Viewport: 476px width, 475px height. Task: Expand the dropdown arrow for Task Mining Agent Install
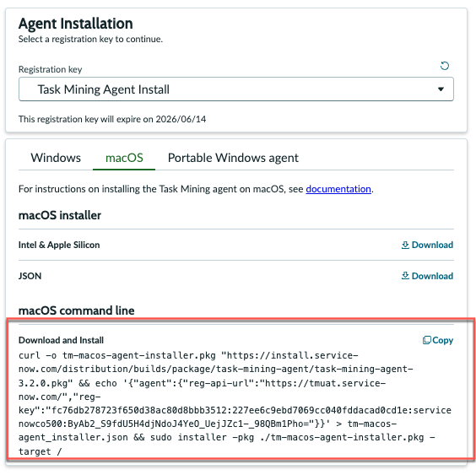[x=441, y=89]
